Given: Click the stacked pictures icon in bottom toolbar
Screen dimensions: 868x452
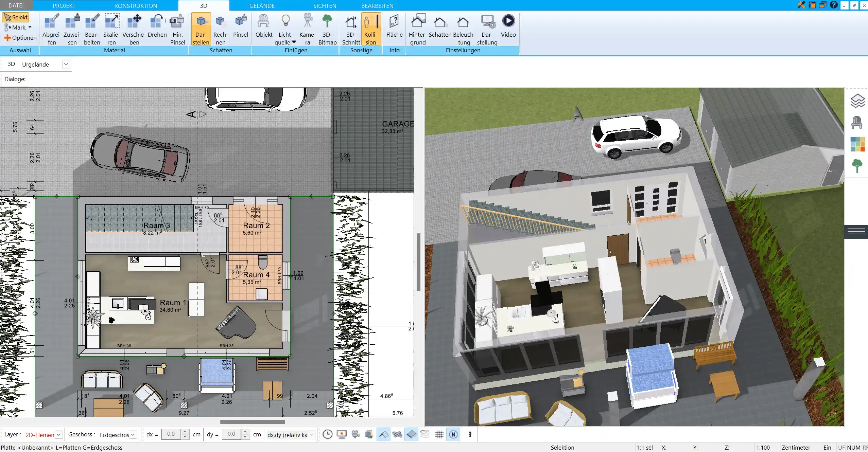Looking at the screenshot, I should tap(369, 434).
